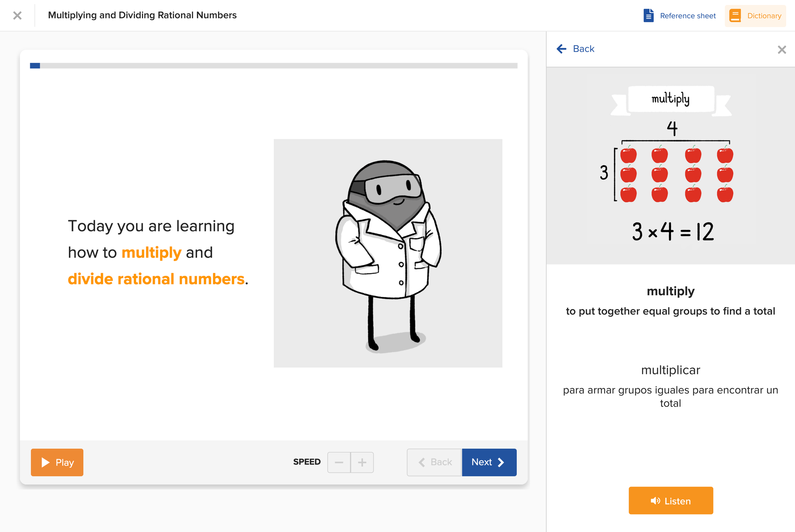The width and height of the screenshot is (795, 532).
Task: Click the Dictionary book icon
Action: 735,15
